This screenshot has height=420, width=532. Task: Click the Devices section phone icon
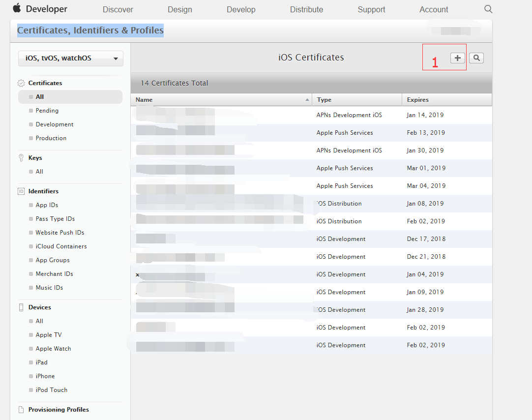tap(21, 307)
